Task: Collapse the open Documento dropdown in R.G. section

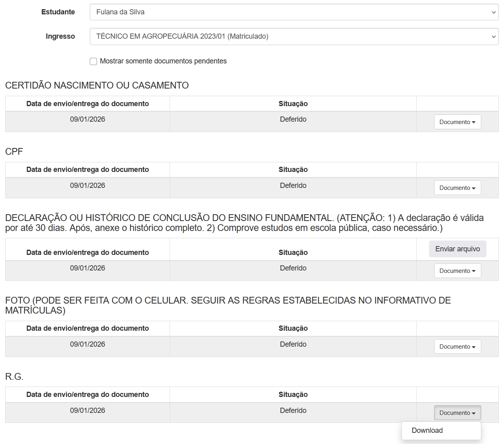Action: pos(457,412)
